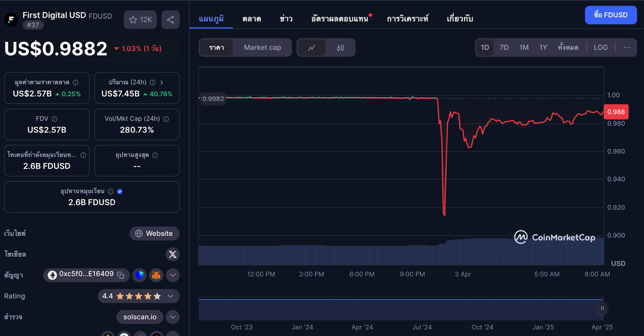Expand the contracts dropdown chevron
The height and width of the screenshot is (336, 644).
(173, 275)
